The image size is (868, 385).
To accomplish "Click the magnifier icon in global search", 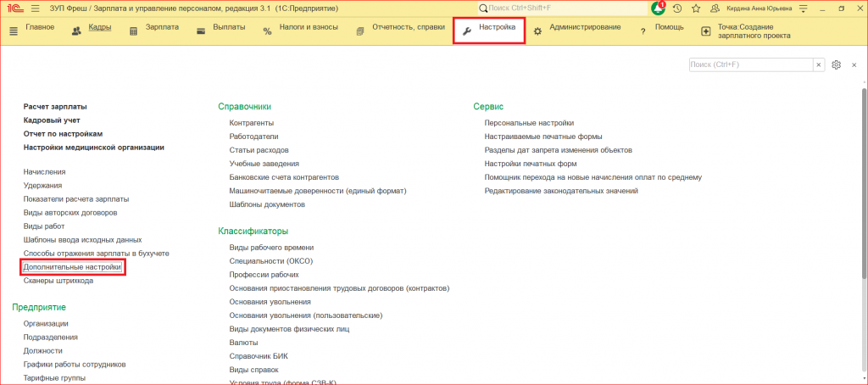I will 482,8.
